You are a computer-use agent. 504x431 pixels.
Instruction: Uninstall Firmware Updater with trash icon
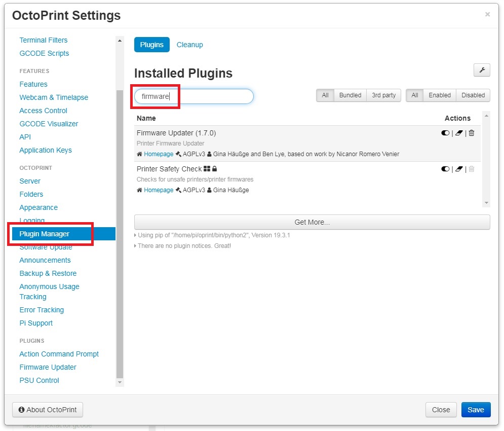(471, 133)
